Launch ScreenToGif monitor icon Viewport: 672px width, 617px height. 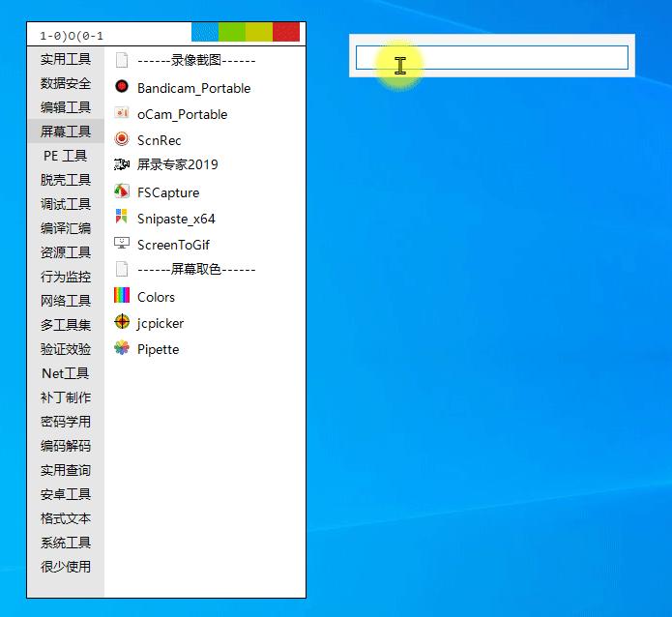122,244
